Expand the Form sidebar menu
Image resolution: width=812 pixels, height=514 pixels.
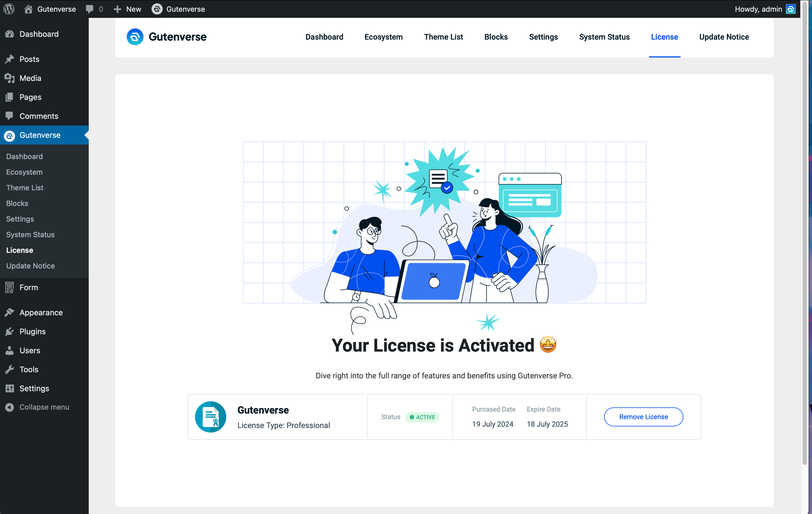click(x=29, y=287)
